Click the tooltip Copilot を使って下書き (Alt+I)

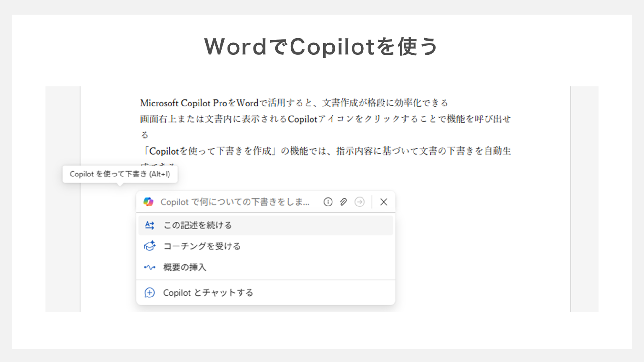(x=120, y=174)
